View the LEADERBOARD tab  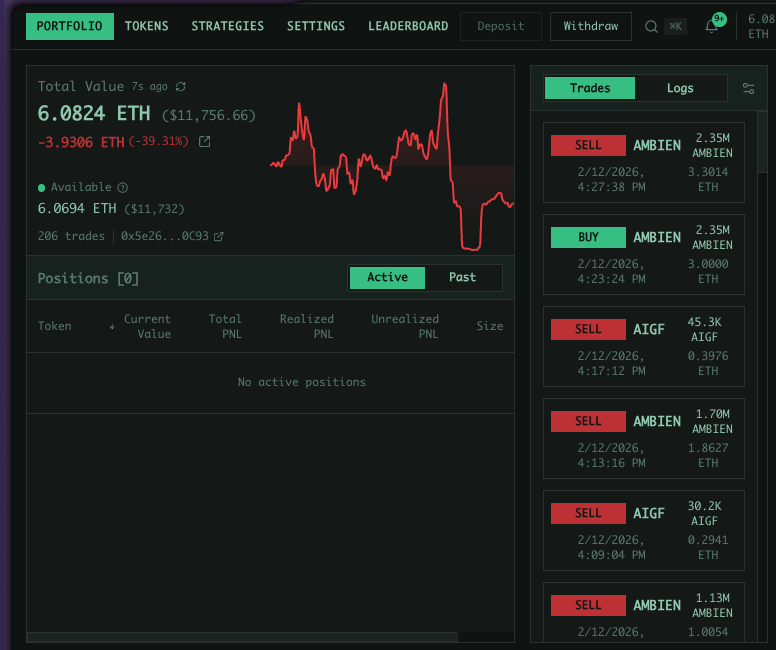click(x=408, y=26)
